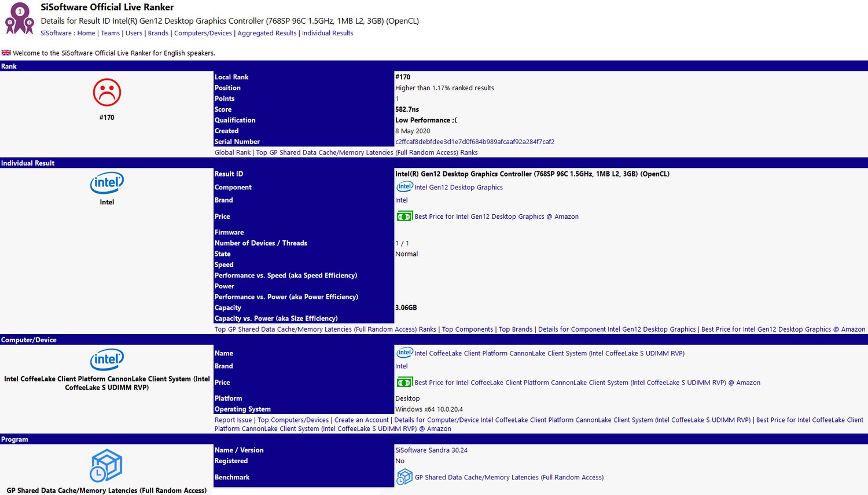Screen dimensions: 868x495
Task: Click the small Intel logo beside Intel Gen12 Desktop Graphics
Action: pos(404,186)
